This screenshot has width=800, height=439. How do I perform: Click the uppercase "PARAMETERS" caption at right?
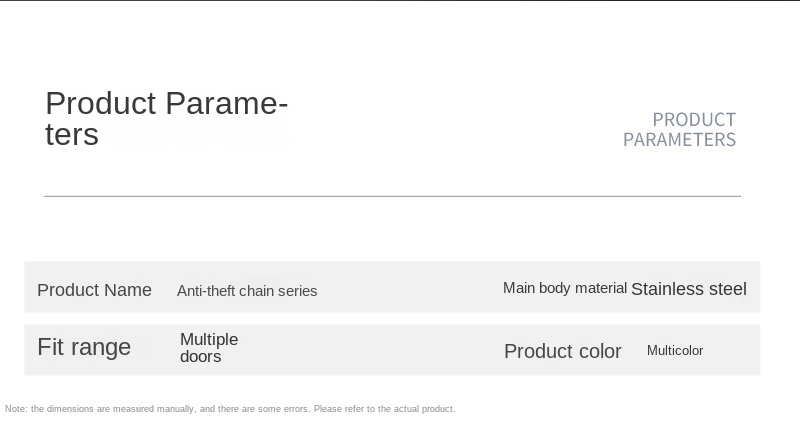[679, 140]
